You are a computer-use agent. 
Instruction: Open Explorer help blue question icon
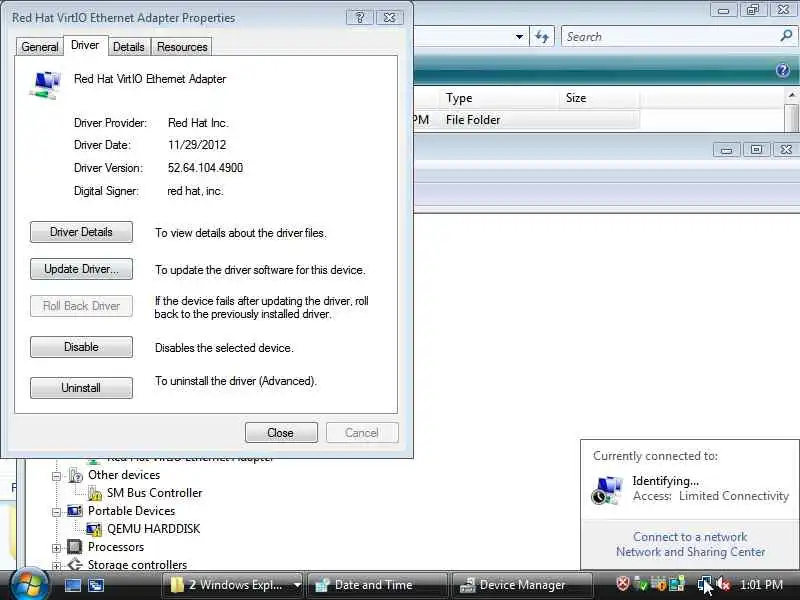[x=783, y=70]
